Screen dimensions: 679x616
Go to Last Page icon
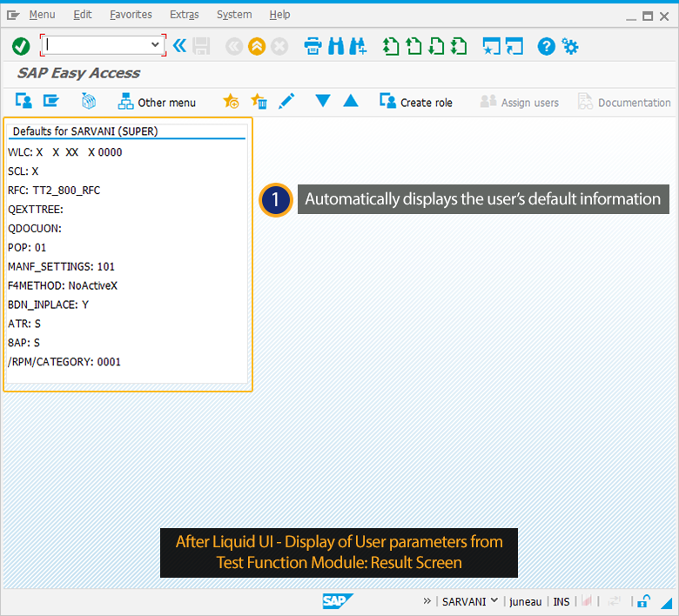[459, 46]
